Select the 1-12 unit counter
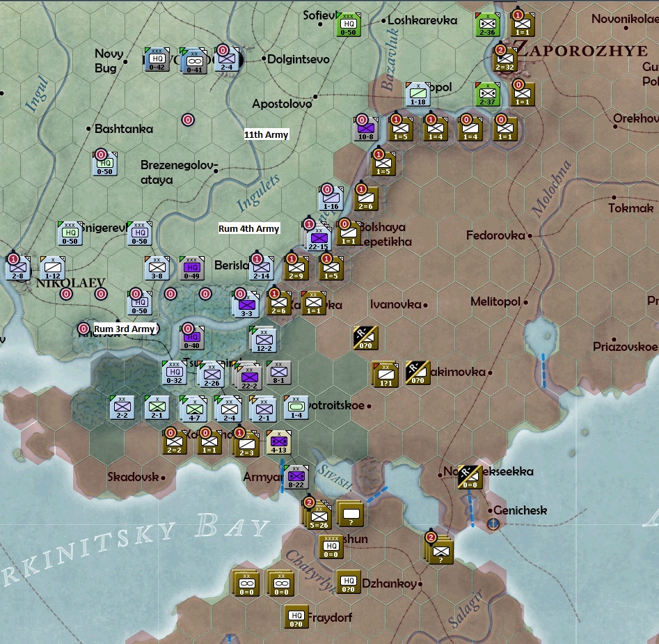 pos(52,268)
